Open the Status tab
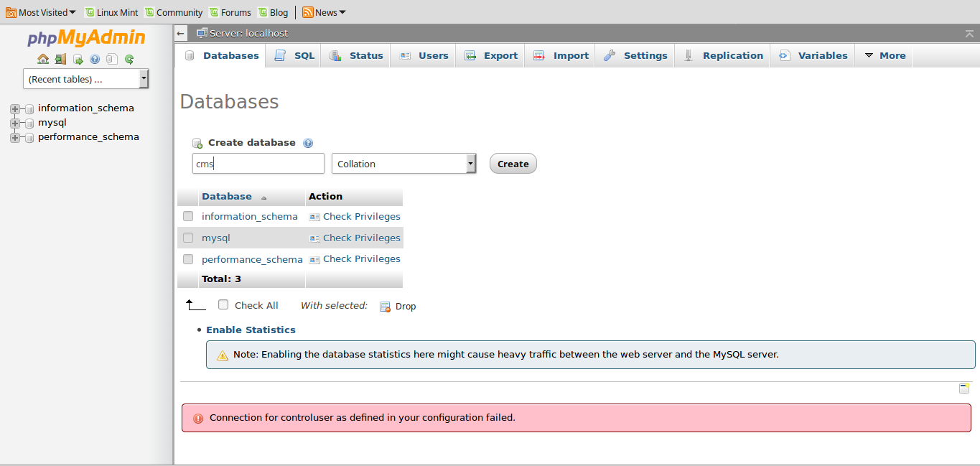This screenshot has width=980, height=466. (356, 55)
